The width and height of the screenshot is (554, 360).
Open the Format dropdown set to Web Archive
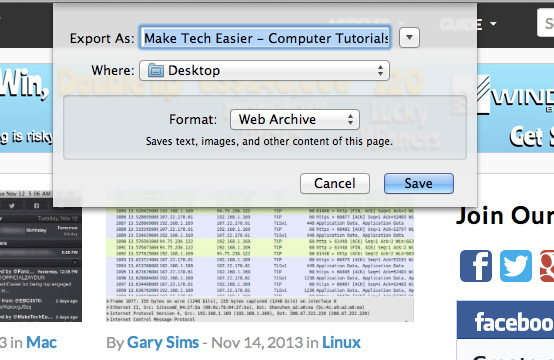(x=295, y=119)
